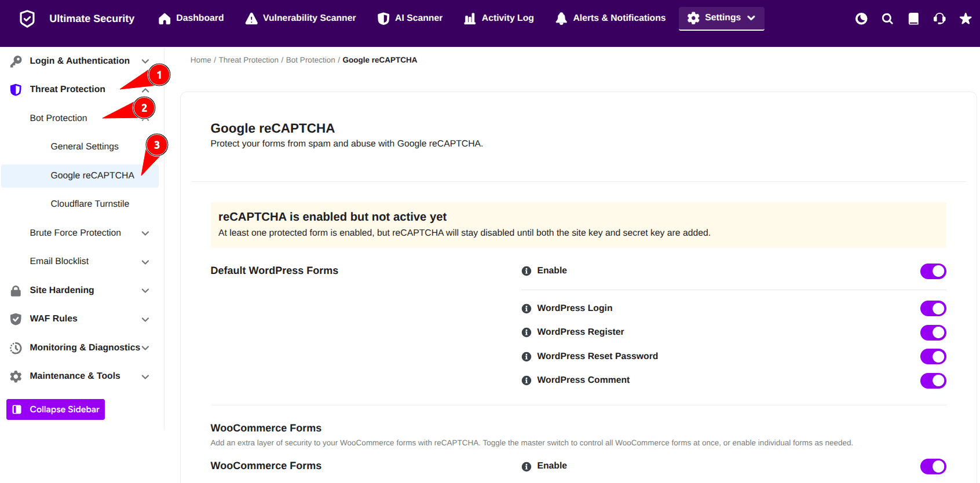Turn off WordPress Reset Password toggle
This screenshot has height=483, width=980.
pos(933,357)
